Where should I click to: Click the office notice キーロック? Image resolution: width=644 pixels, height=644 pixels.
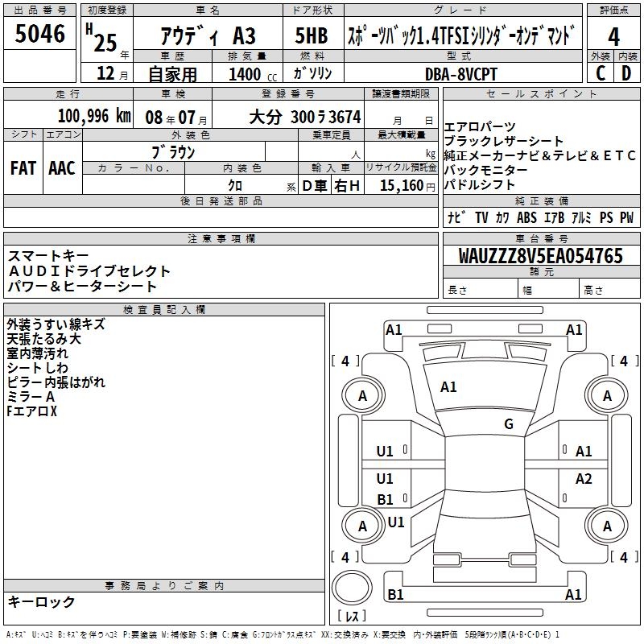(x=41, y=602)
